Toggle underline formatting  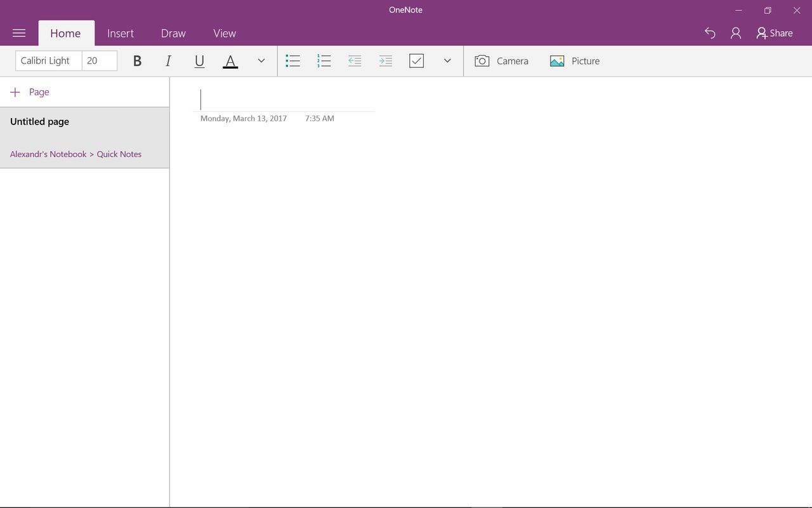coord(199,61)
